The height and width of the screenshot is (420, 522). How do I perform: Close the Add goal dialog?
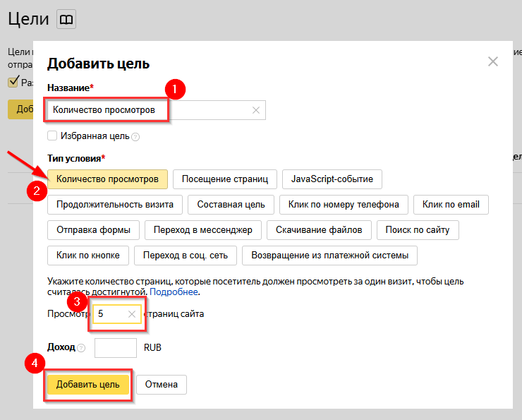493,62
